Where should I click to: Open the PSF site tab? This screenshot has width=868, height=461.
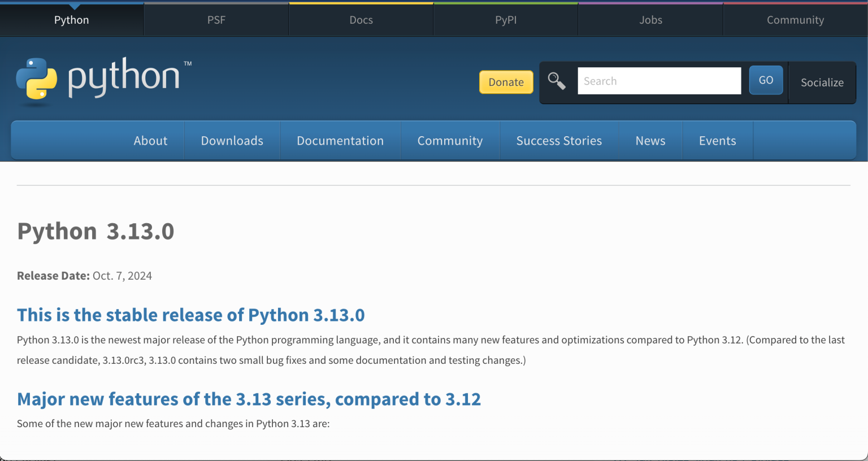point(216,19)
